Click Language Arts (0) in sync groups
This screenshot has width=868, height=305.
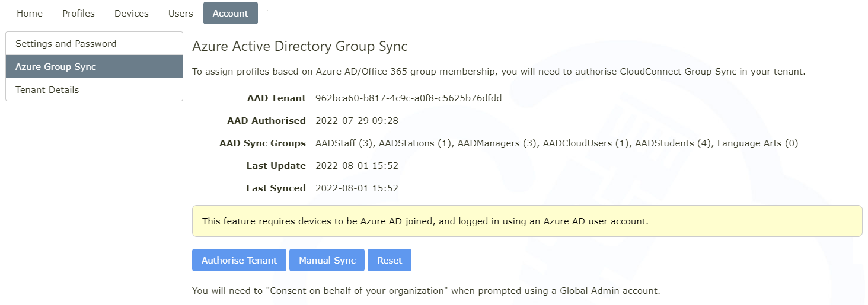pos(758,143)
